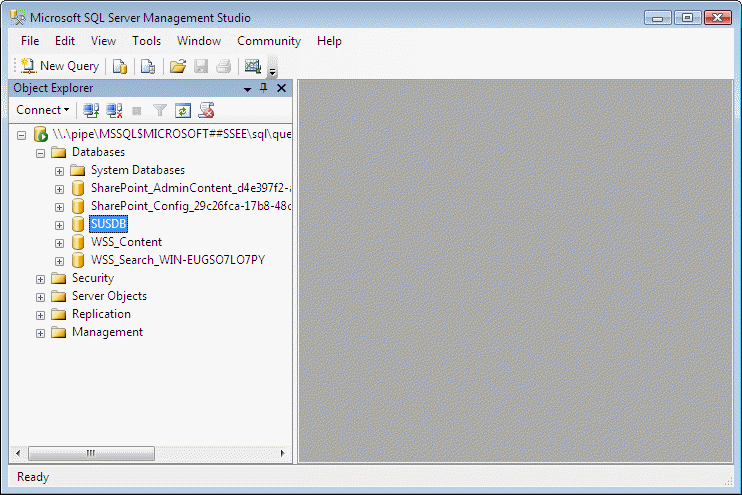The width and height of the screenshot is (742, 495).
Task: Select the Security tree item
Action: click(93, 278)
